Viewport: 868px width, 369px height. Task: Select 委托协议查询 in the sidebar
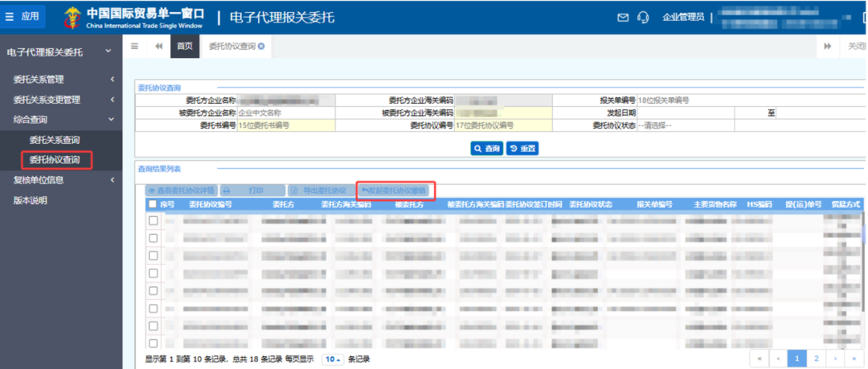(55, 160)
